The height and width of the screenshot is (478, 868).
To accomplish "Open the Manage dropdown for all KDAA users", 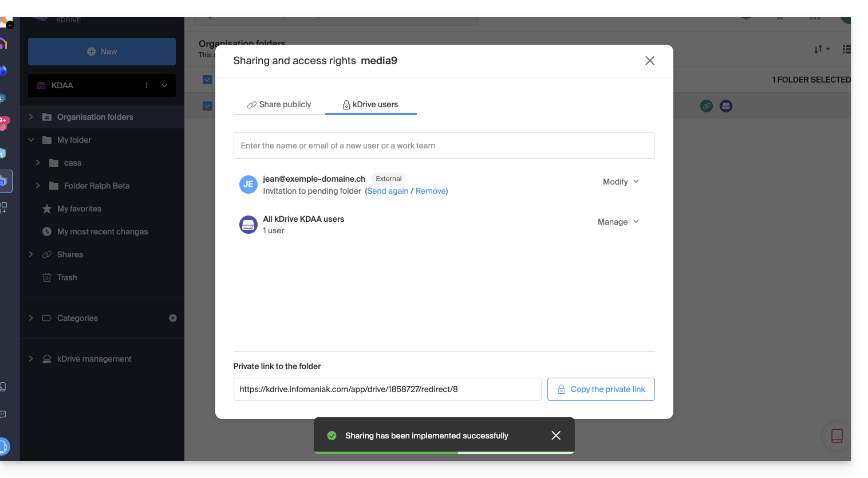I will pos(618,222).
